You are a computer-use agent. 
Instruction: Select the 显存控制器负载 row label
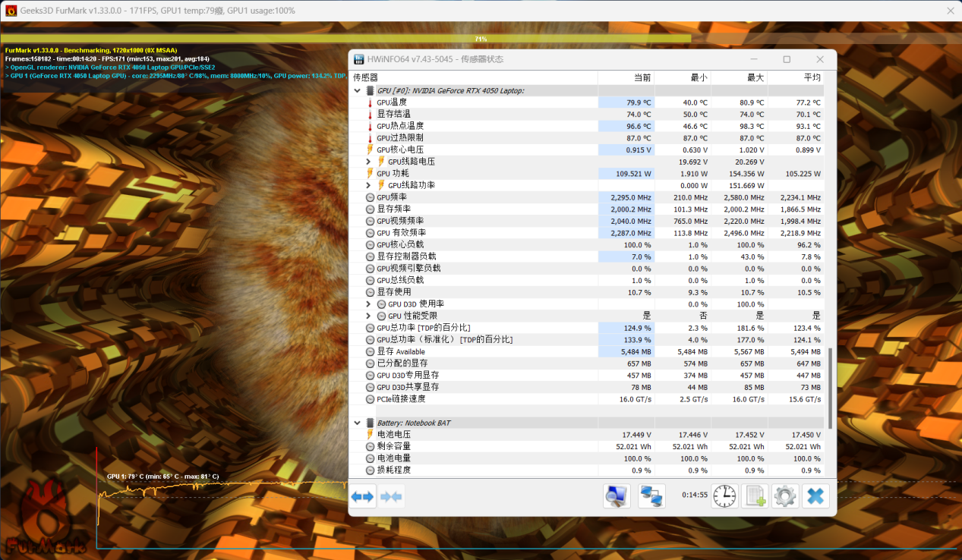tap(406, 256)
